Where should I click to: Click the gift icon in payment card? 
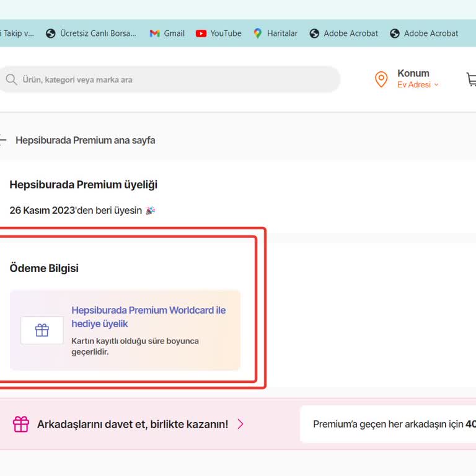point(42,330)
